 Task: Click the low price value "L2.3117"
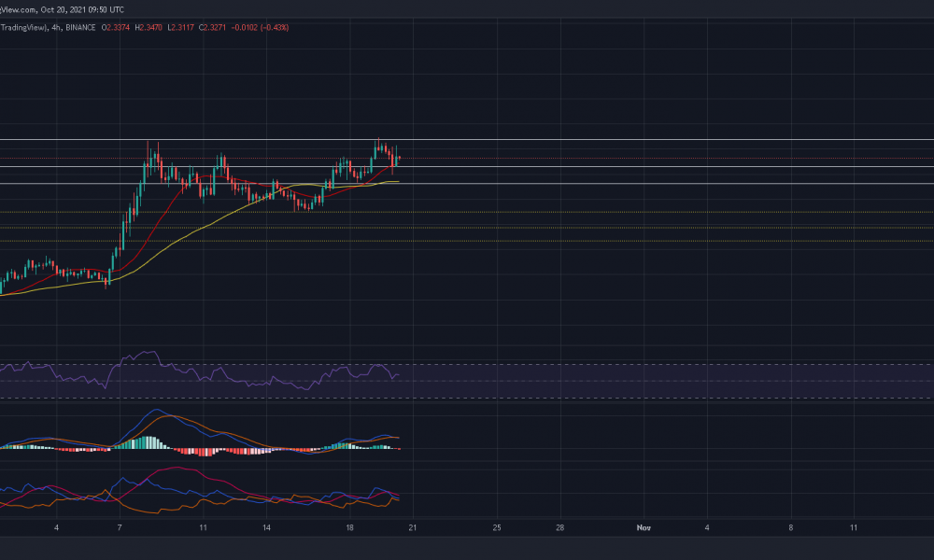[180, 27]
